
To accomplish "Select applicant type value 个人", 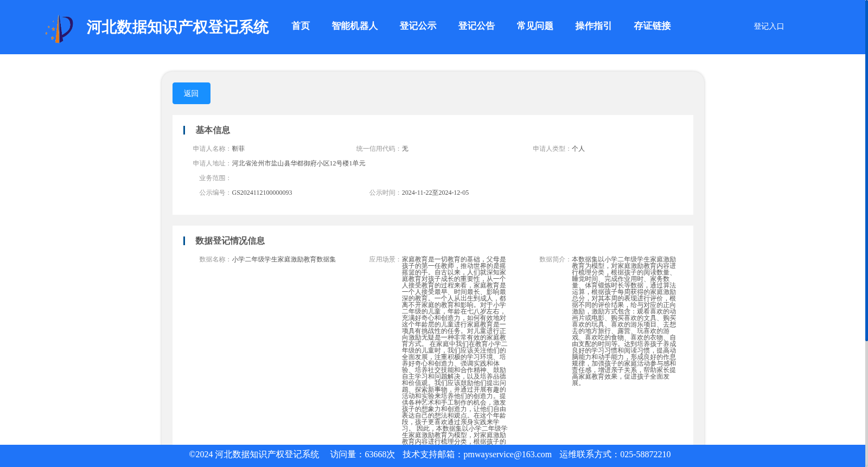I will tap(578, 149).
